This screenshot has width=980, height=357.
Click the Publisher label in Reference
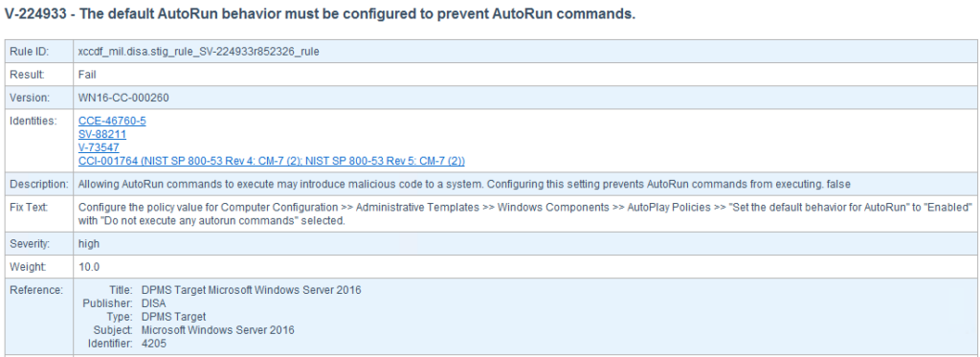tap(107, 303)
